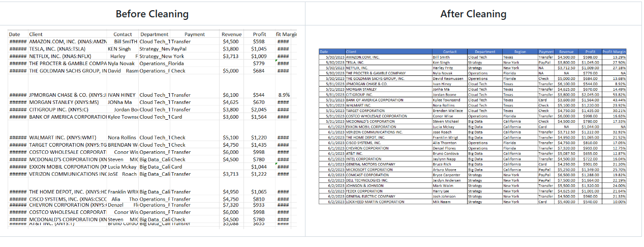Image resolution: width=644 pixels, height=247 pixels.
Task: Select the "$779" profit cell in Before table
Action: click(259, 64)
